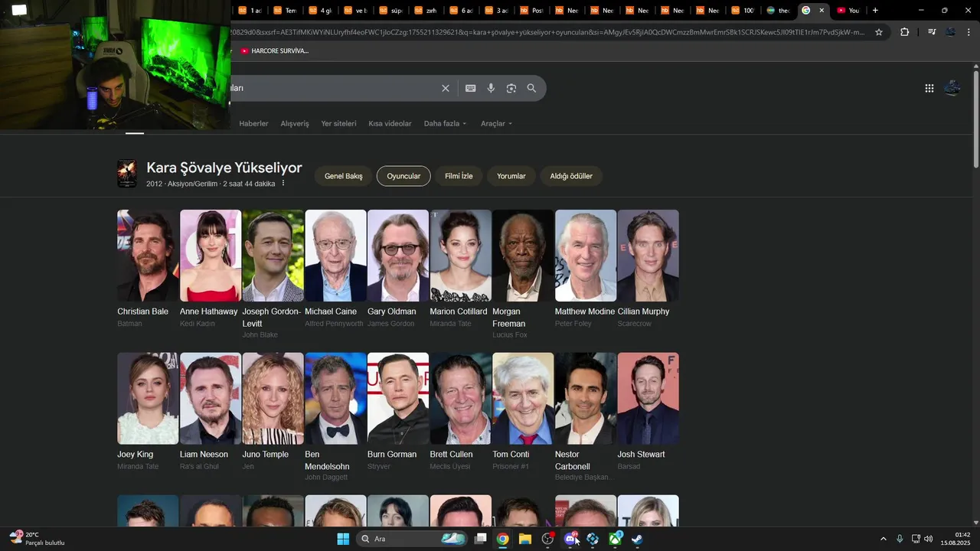
Task: Open Gary Oldman's photo
Action: pos(398,256)
